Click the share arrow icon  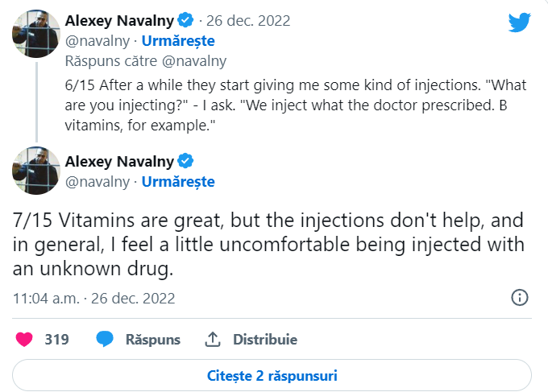213,339
